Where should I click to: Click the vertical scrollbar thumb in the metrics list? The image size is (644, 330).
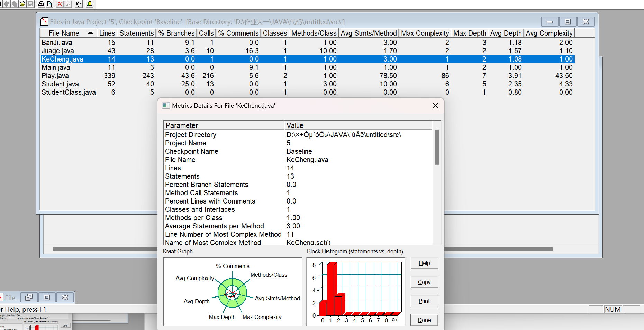(437, 147)
